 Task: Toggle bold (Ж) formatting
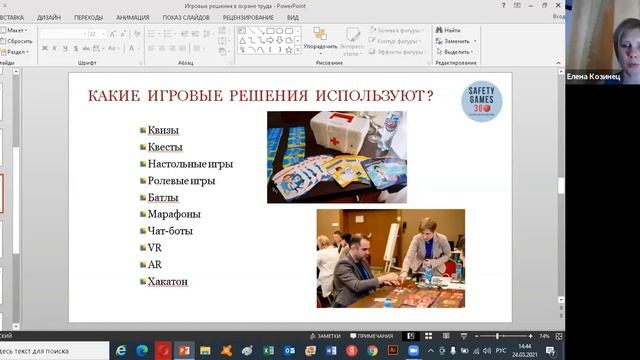coord(45,49)
